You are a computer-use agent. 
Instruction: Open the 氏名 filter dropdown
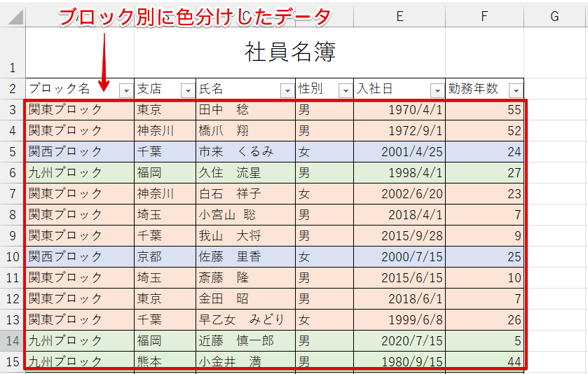click(287, 90)
